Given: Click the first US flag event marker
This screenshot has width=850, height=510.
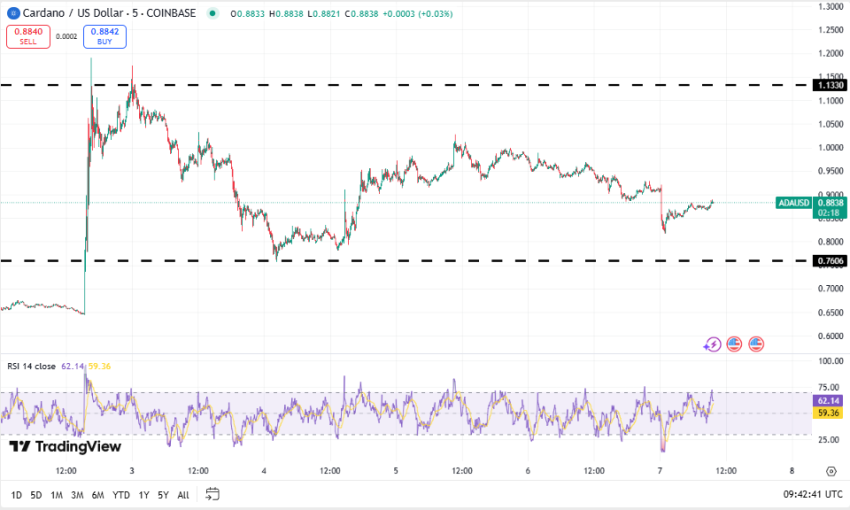Looking at the screenshot, I should tap(734, 344).
